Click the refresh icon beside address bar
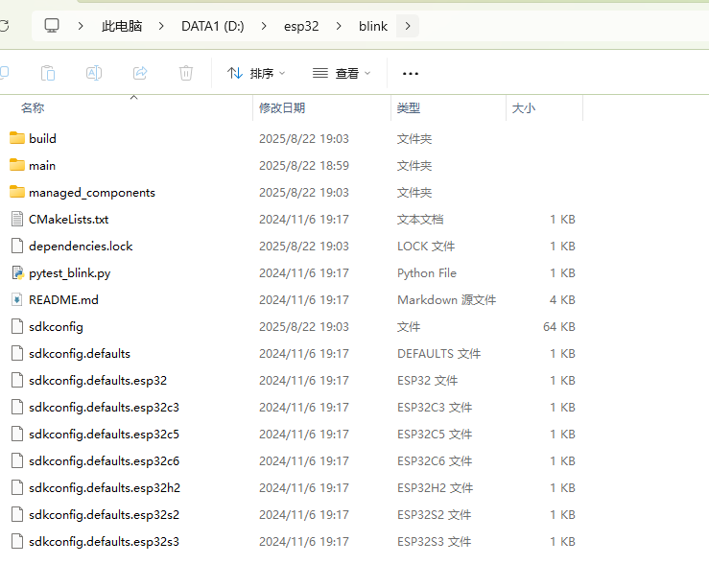The height and width of the screenshot is (588, 709). coord(4,26)
